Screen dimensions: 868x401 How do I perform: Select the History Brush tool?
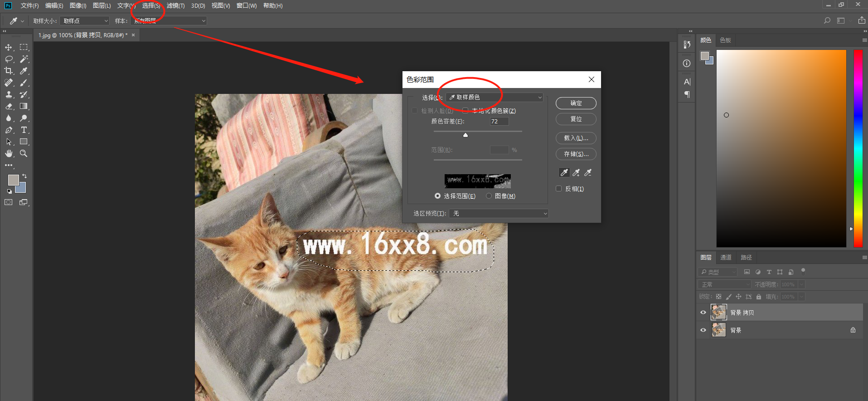[24, 94]
